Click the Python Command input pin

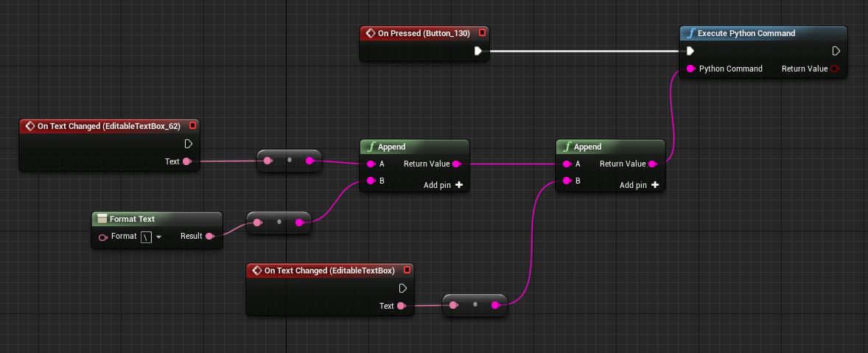690,69
